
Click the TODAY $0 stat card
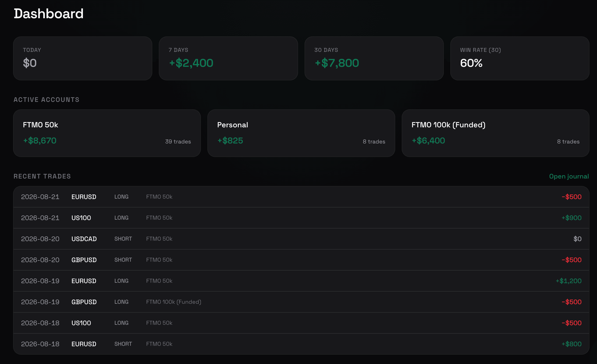click(83, 58)
